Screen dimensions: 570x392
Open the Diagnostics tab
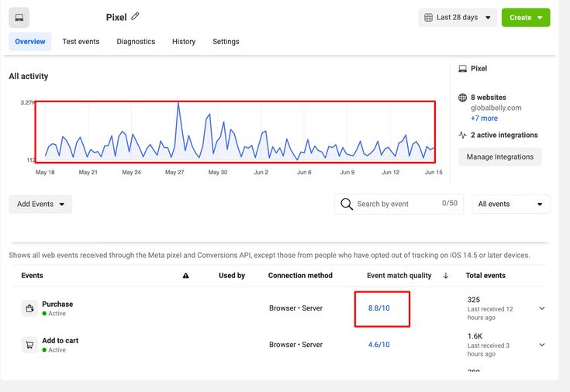click(136, 41)
